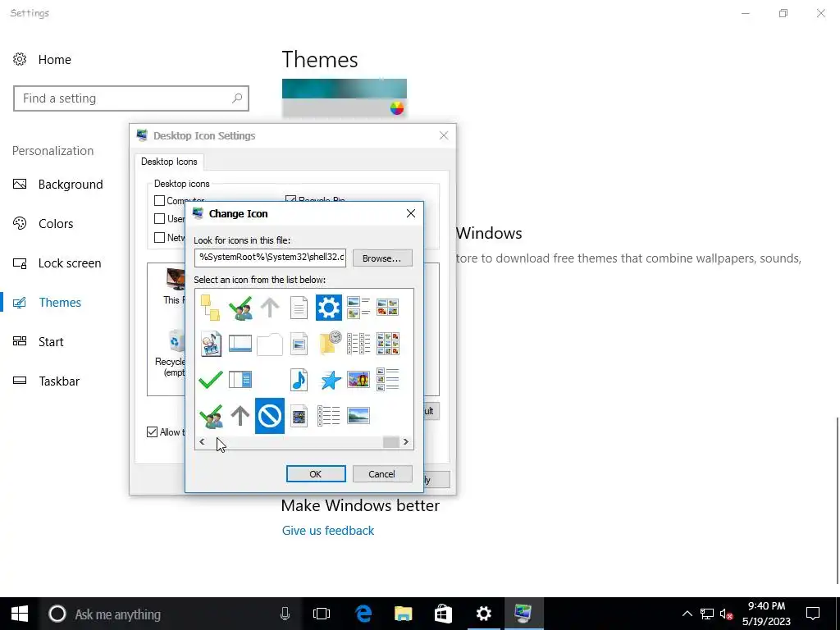Click the icon list right scroll arrow
The image size is (840, 630).
pos(406,442)
